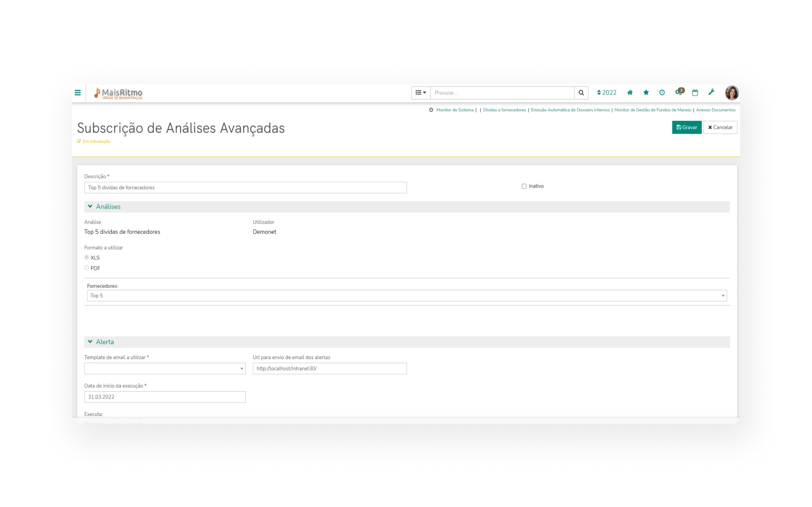Open recent history clock icon
Viewport: 812px width, 507px height.
[x=662, y=93]
